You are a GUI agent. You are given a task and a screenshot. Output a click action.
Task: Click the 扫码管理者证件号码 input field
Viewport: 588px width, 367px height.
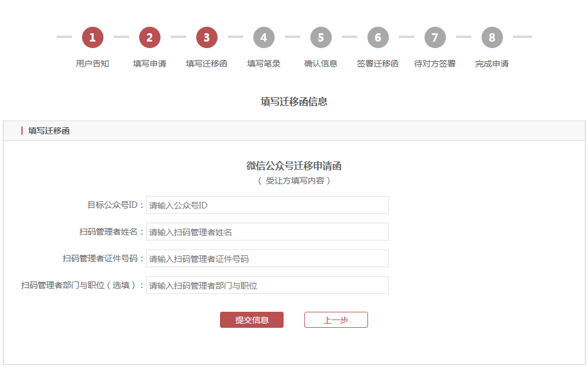268,258
